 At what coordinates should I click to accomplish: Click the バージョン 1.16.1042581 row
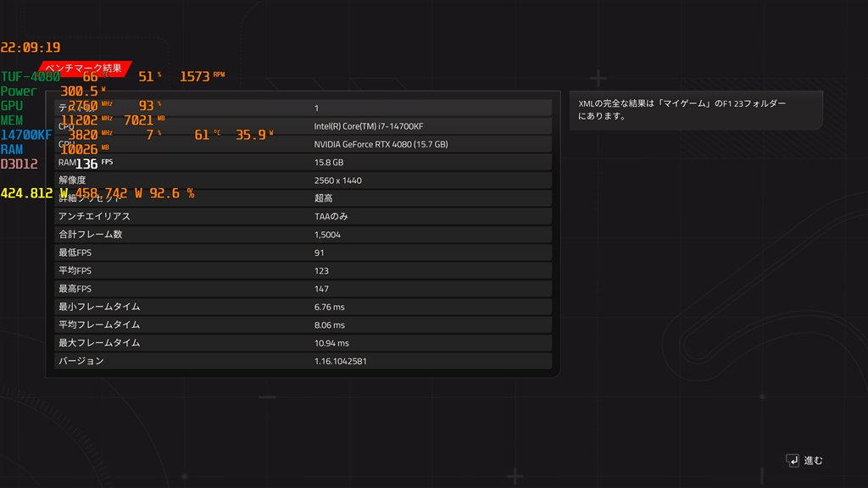click(303, 361)
